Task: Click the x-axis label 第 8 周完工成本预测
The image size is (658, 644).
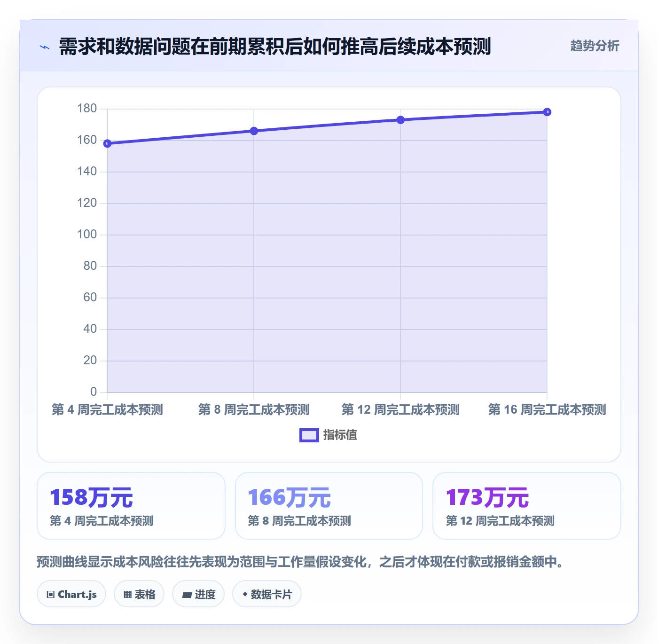Action: 254,410
